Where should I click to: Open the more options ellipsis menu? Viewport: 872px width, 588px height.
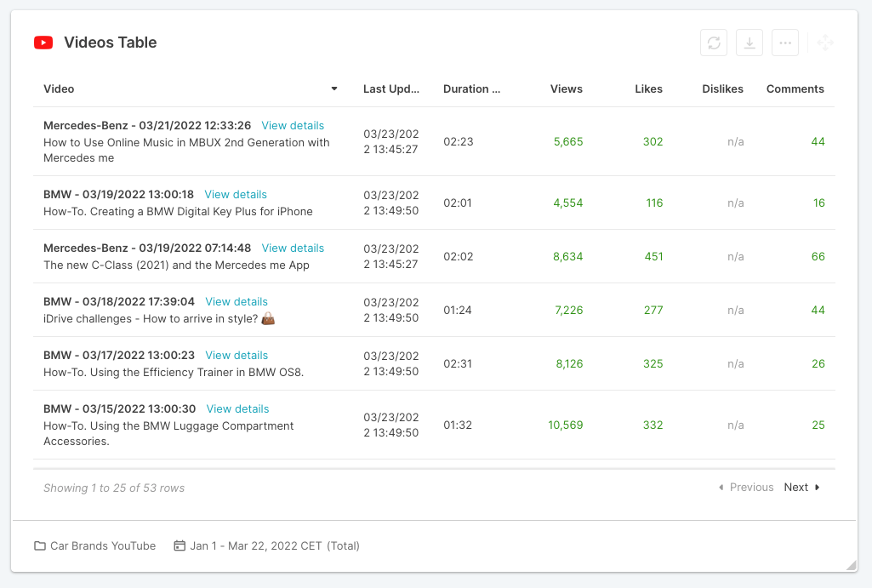point(785,43)
